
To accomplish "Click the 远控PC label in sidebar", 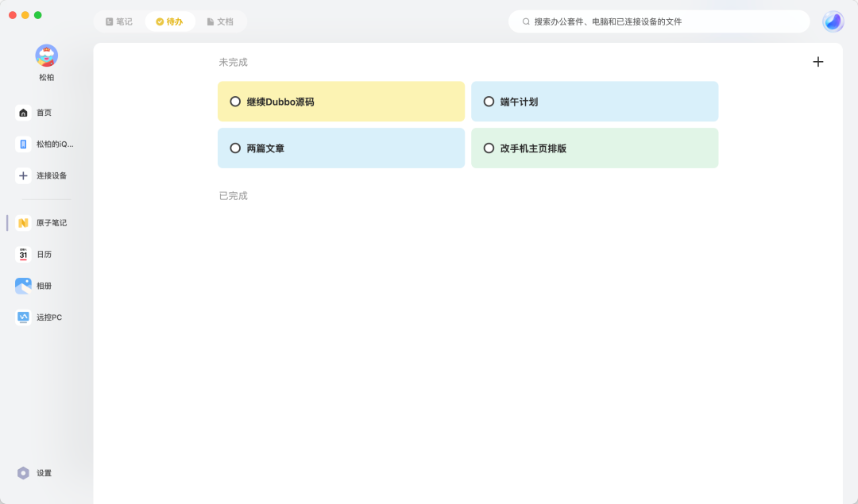I will coord(49,317).
